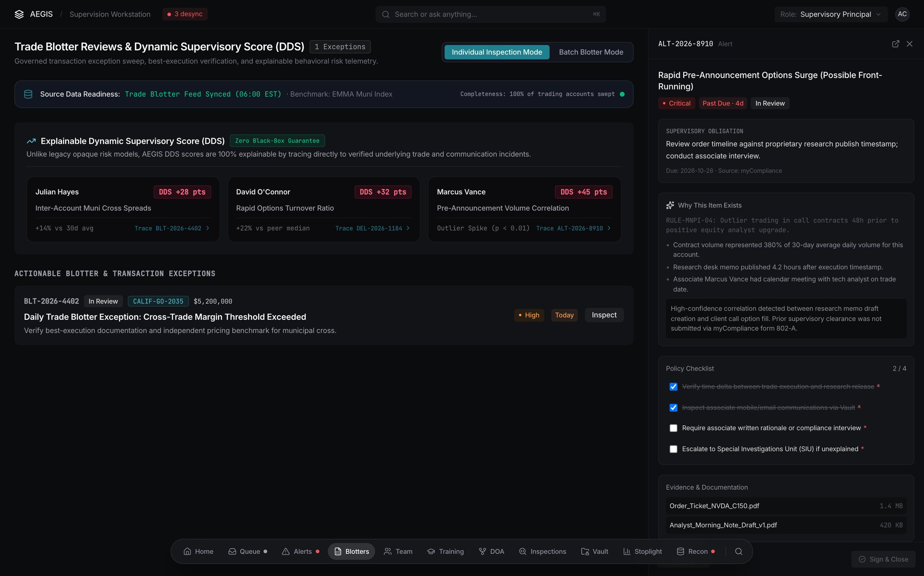Open Alerts from the dock
Viewport: 924px width, 576px height.
(301, 551)
